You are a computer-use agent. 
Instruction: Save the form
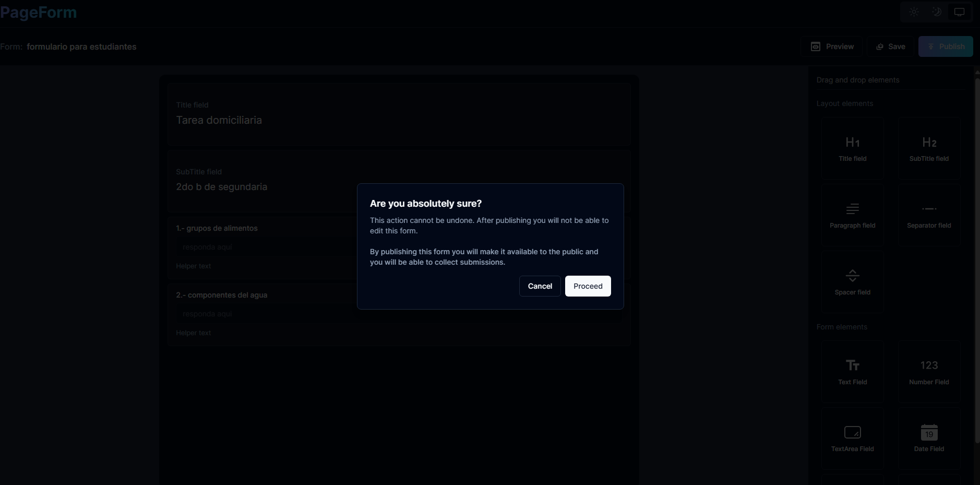(x=891, y=46)
